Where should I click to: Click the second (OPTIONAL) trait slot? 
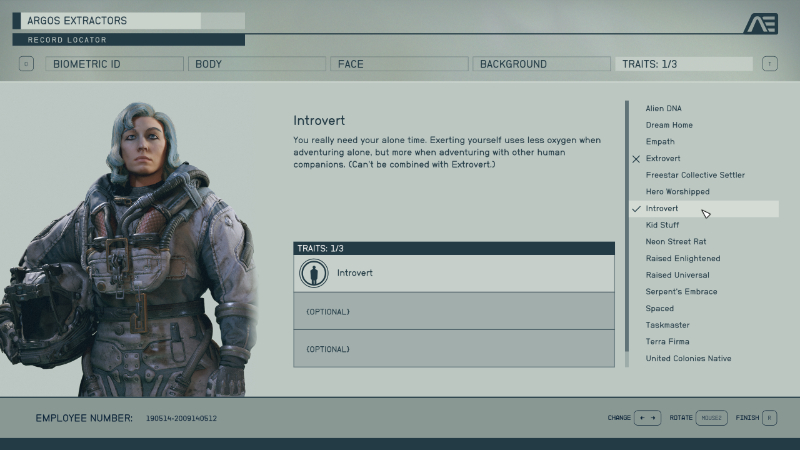454,348
